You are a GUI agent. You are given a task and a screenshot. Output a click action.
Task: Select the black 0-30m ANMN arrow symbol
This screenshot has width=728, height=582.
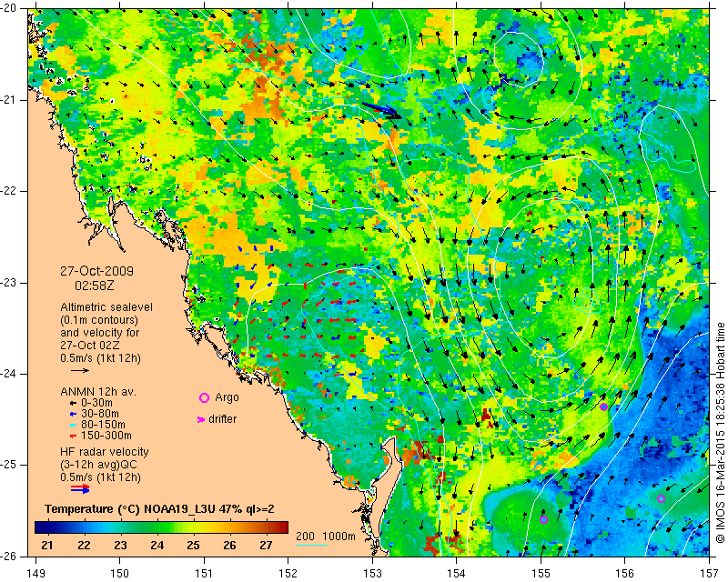coord(73,403)
